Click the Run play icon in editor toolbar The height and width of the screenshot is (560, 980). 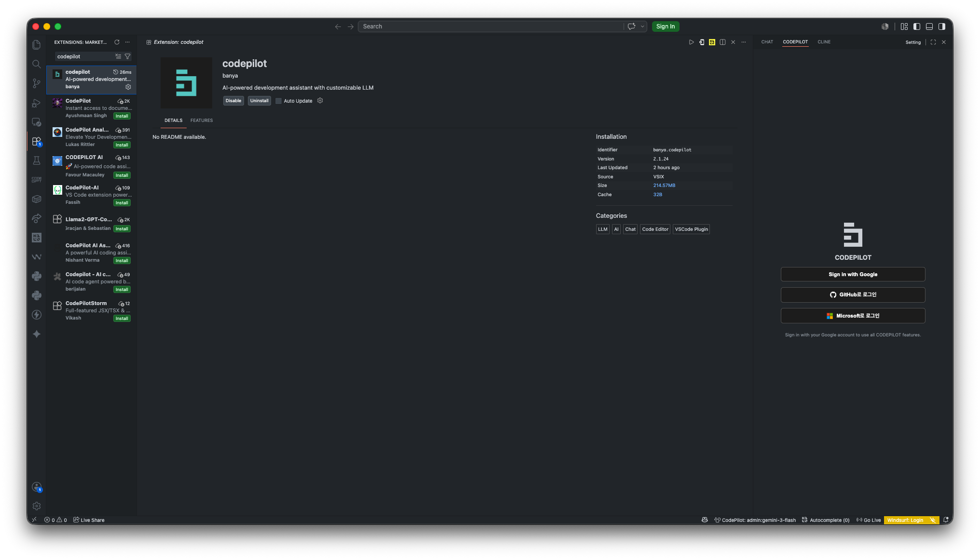pos(691,42)
